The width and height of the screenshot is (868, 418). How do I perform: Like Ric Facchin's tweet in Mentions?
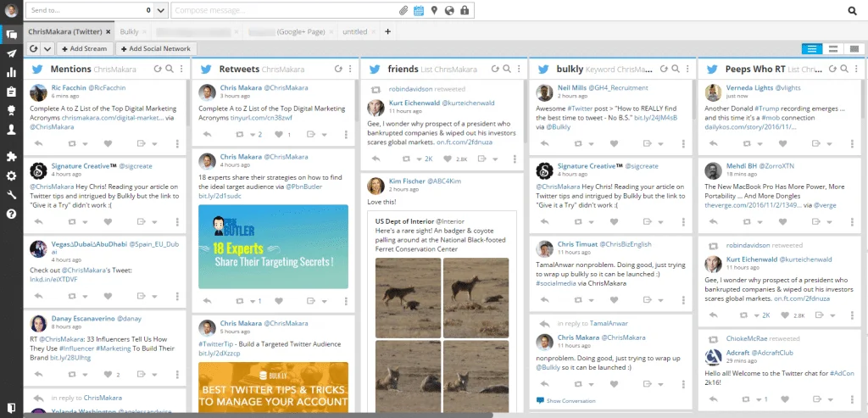point(108,143)
